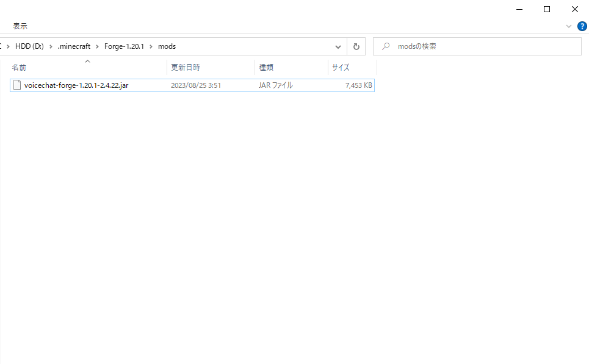589x364 pixels.
Task: Maximize the Explorer window
Action: point(547,9)
